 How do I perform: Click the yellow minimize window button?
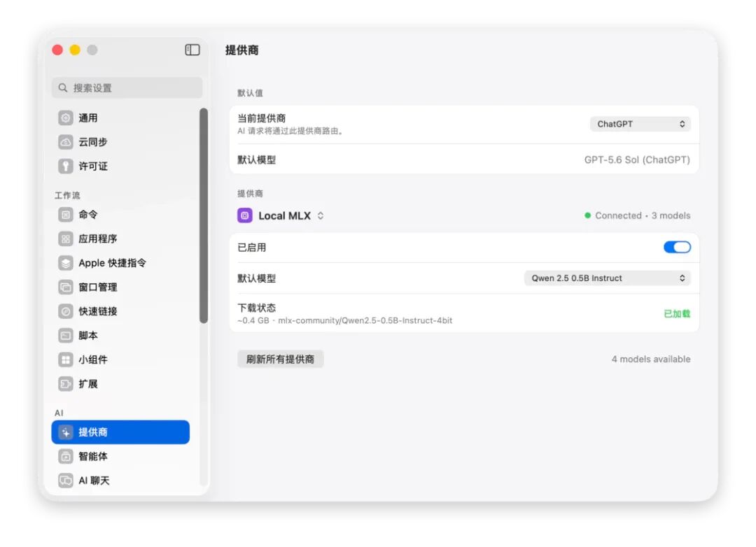click(x=75, y=50)
